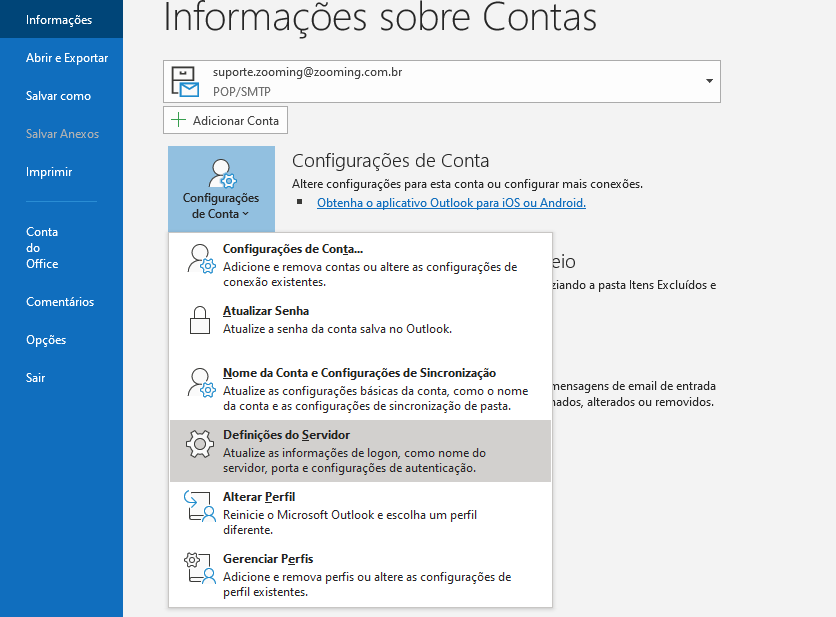Click the icon beside Nome da Conta e Configurações de Sincronização
This screenshot has width=836, height=617.
[200, 382]
